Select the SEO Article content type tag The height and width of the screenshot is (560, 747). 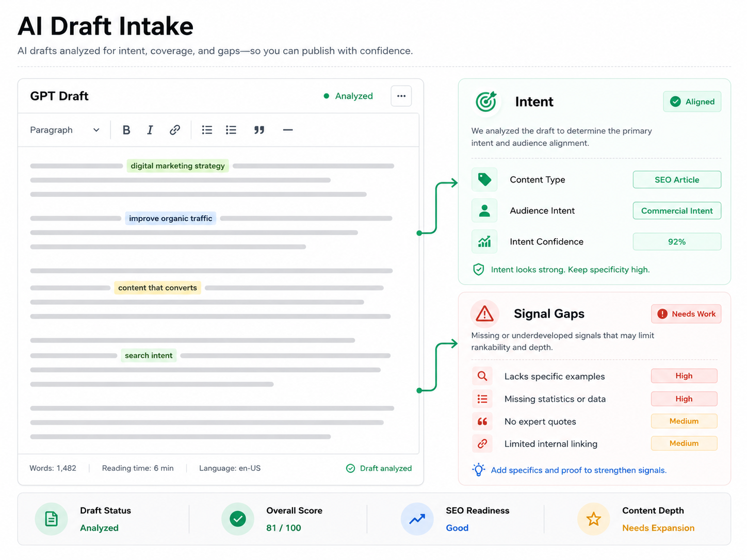coord(677,179)
